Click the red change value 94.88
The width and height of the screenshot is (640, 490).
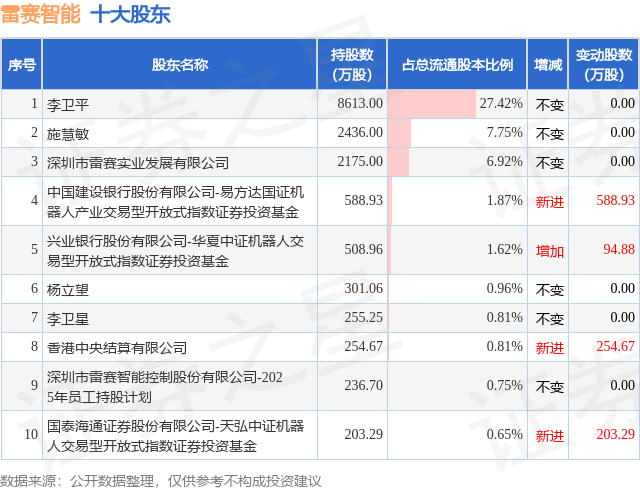coord(619,249)
